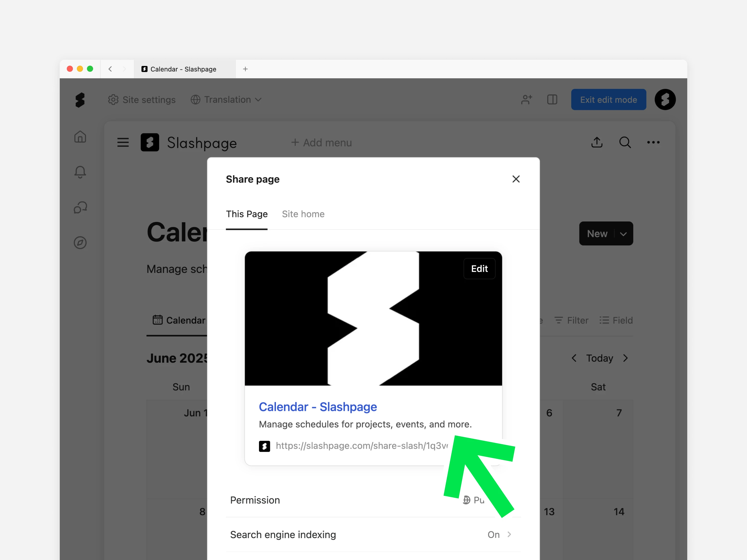Click the browser forward arrow

click(x=124, y=69)
